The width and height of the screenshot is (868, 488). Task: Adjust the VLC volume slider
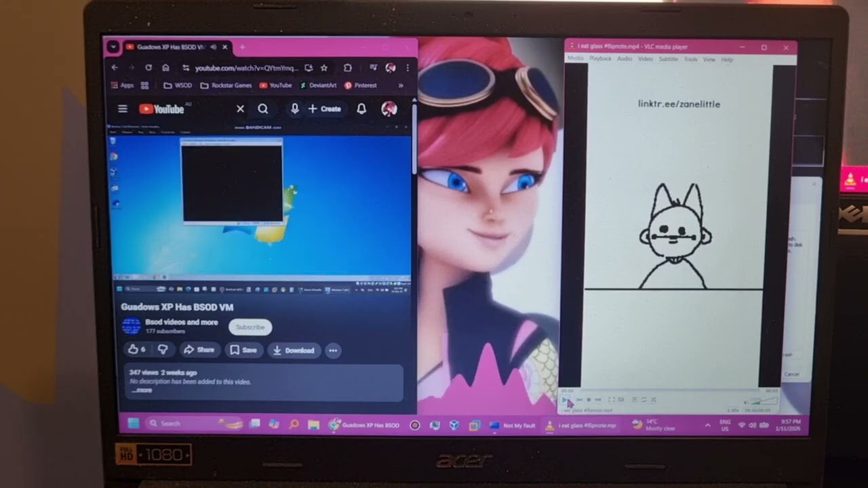pyautogui.click(x=765, y=401)
